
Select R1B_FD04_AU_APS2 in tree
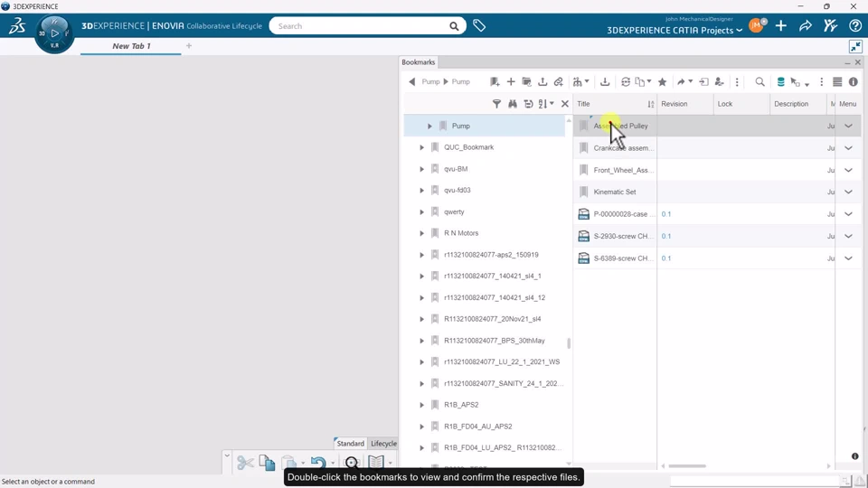(x=477, y=427)
